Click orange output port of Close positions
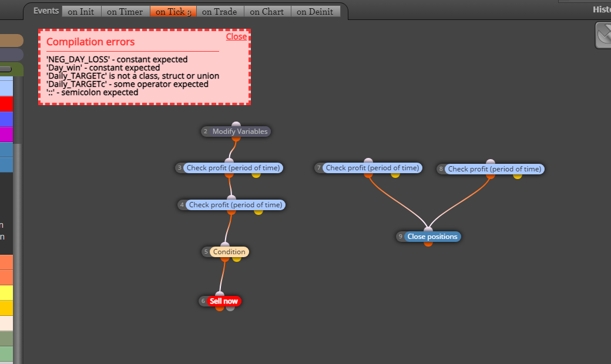This screenshot has width=611, height=364. pos(428,244)
